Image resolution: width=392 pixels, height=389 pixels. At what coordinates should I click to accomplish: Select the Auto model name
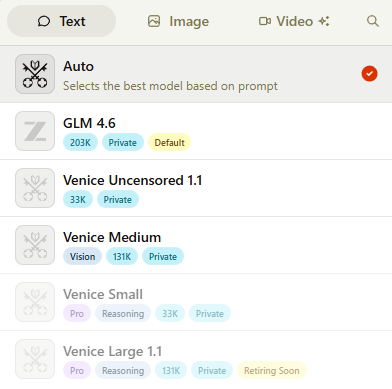tap(78, 66)
